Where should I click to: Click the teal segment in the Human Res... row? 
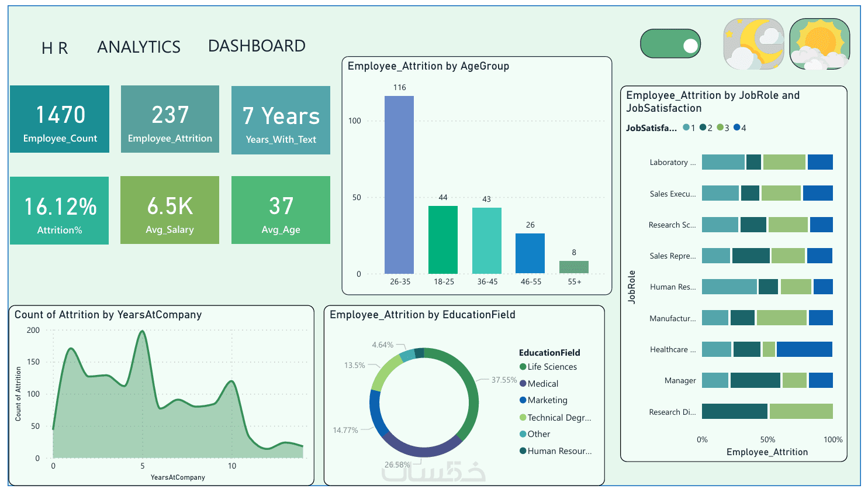point(729,287)
